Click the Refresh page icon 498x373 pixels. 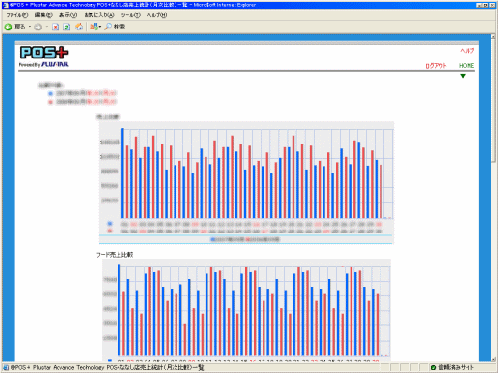point(67,27)
